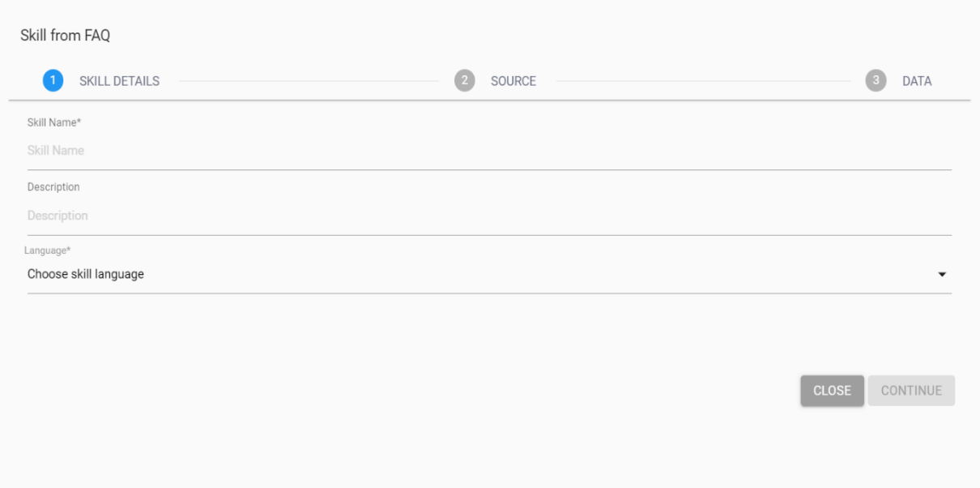980x488 pixels.
Task: Click into the Description text field
Action: click(486, 216)
